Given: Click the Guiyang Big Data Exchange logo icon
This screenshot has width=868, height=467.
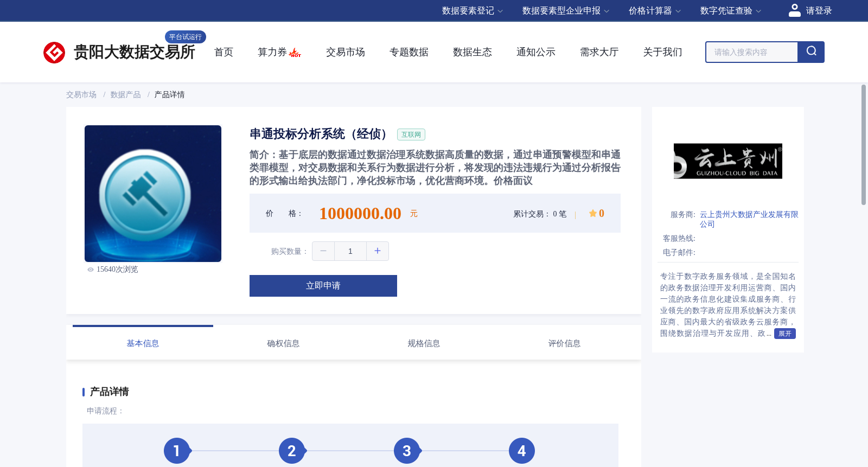Looking at the screenshot, I should (54, 53).
